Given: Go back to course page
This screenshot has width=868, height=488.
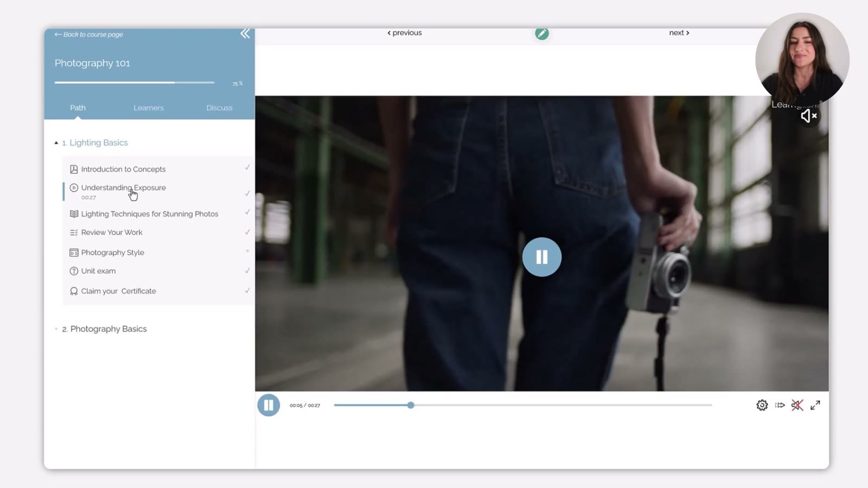Looking at the screenshot, I should click(x=88, y=34).
